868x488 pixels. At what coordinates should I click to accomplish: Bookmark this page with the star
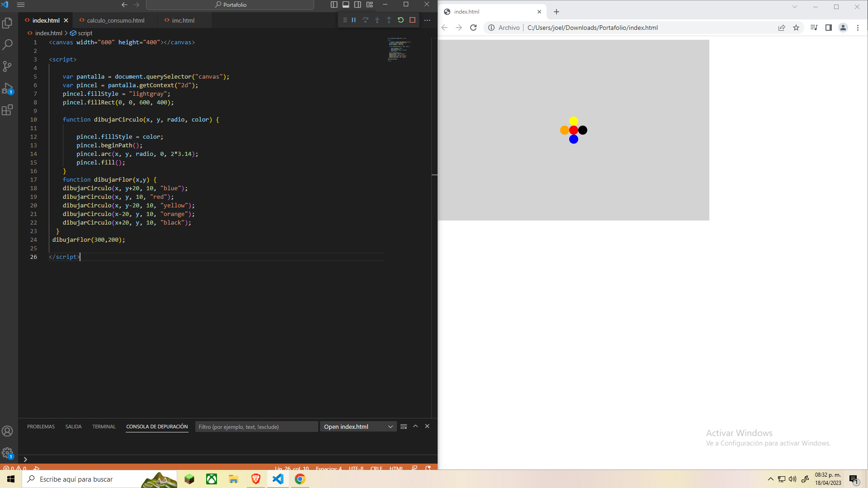coord(796,28)
